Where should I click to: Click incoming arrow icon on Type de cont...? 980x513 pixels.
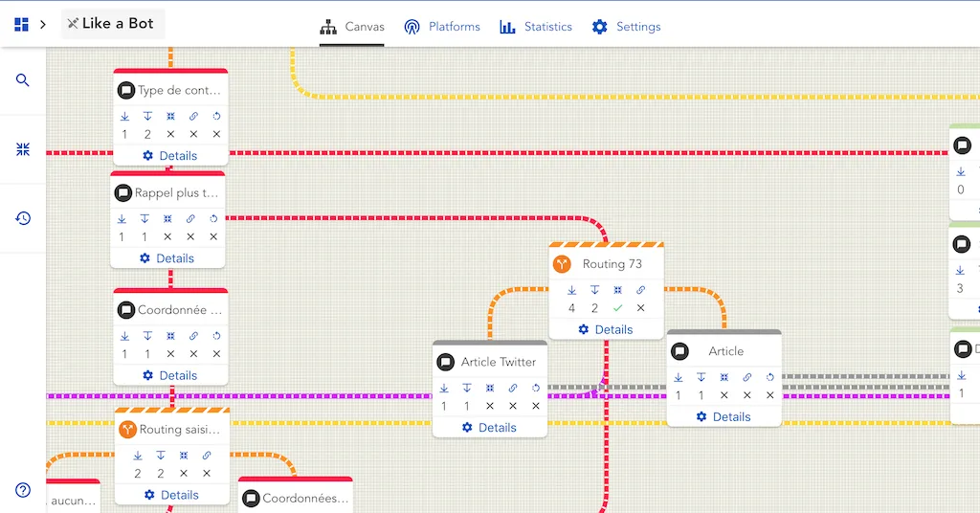point(124,116)
